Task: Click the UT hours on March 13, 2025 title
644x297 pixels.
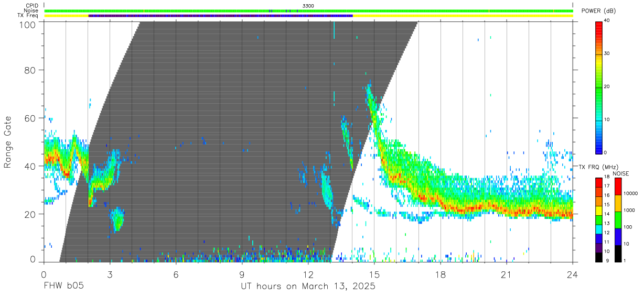Action: coord(308,287)
